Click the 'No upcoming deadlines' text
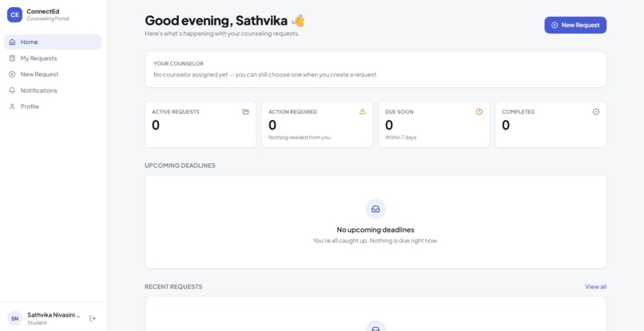The height and width of the screenshot is (331, 644). pyautogui.click(x=376, y=229)
